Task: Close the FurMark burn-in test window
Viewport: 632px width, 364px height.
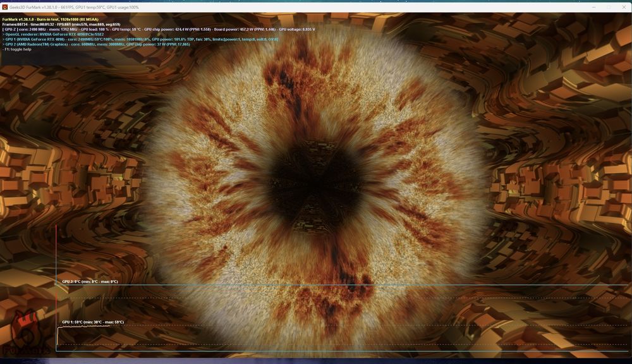Action: click(x=624, y=7)
